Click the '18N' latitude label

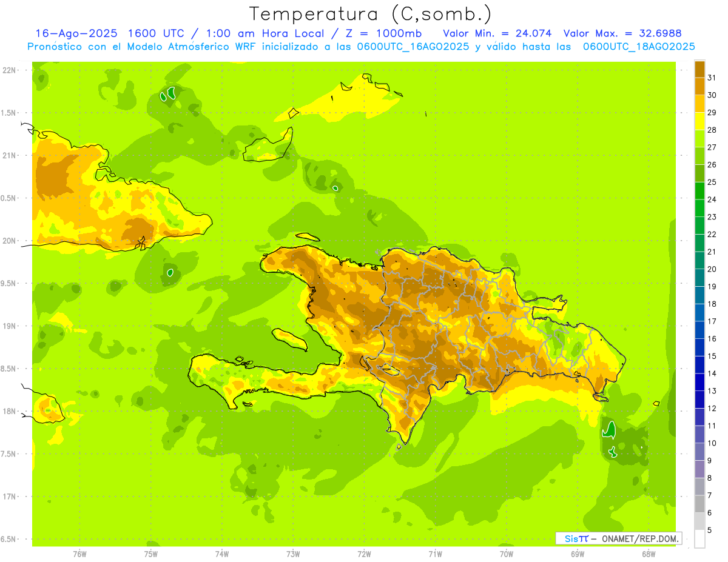click(x=9, y=411)
